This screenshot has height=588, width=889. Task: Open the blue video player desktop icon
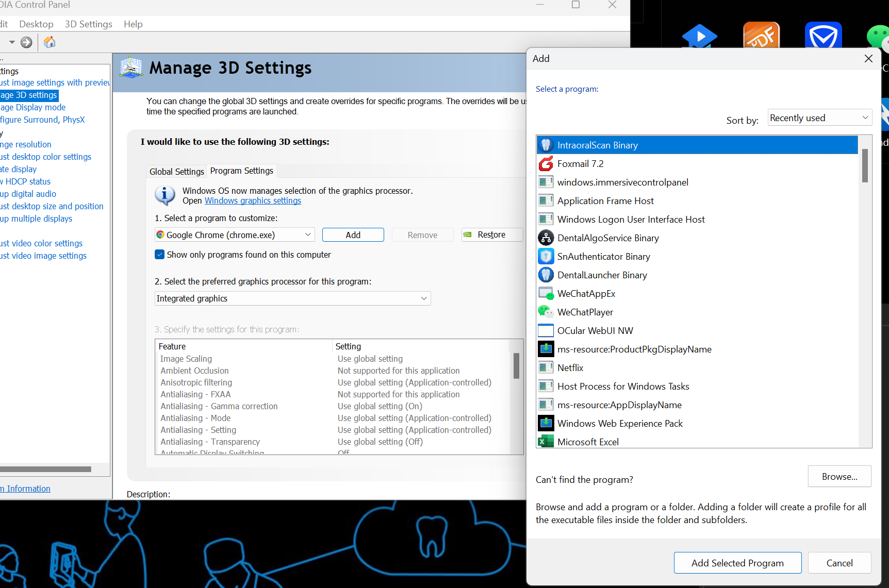point(700,35)
